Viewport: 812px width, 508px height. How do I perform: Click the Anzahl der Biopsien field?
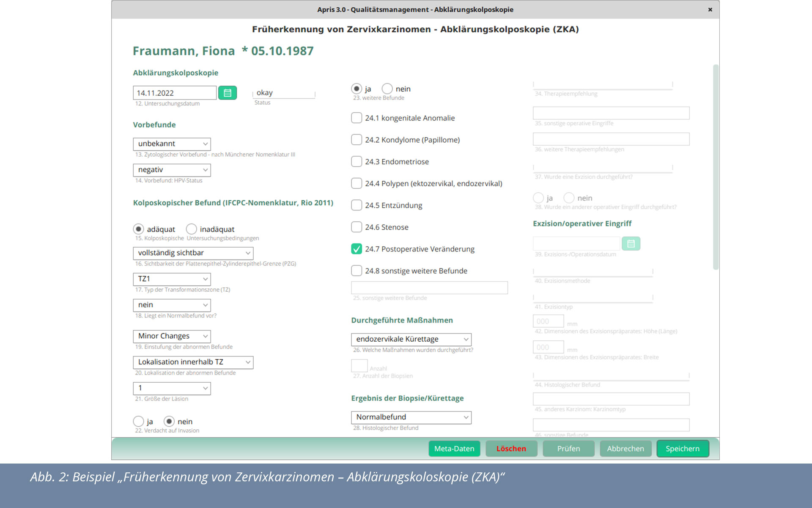359,366
